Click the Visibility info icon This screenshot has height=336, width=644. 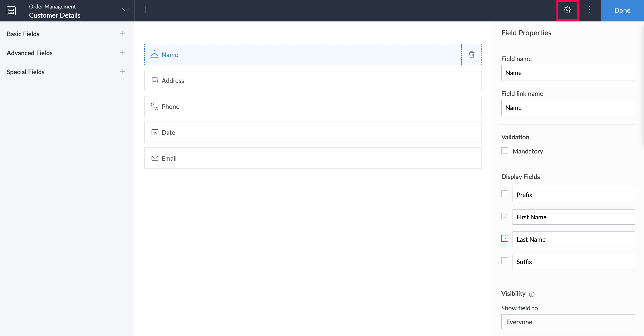point(532,294)
